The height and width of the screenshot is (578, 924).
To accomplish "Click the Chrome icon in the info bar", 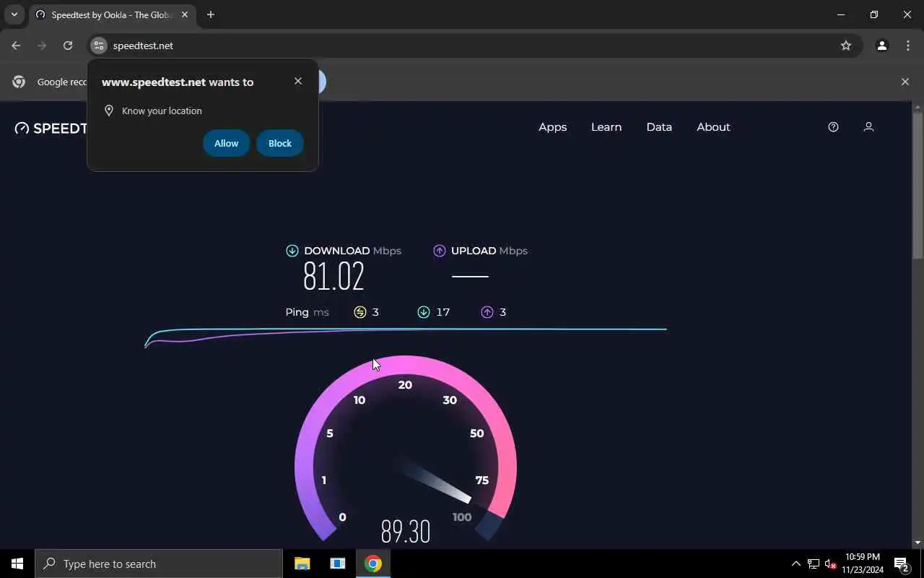I will click(x=19, y=82).
